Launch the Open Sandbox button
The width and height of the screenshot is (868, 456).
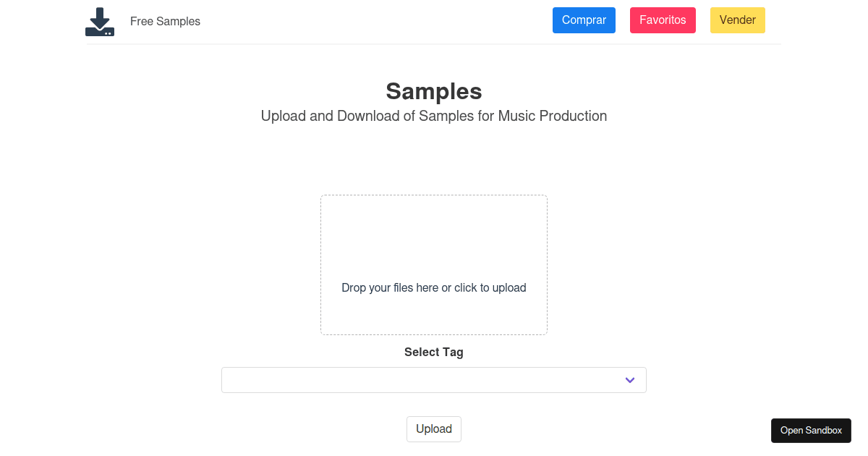coord(811,431)
